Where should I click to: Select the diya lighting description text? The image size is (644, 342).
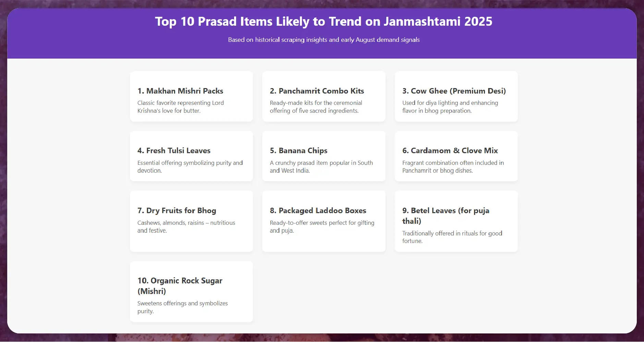tap(450, 107)
